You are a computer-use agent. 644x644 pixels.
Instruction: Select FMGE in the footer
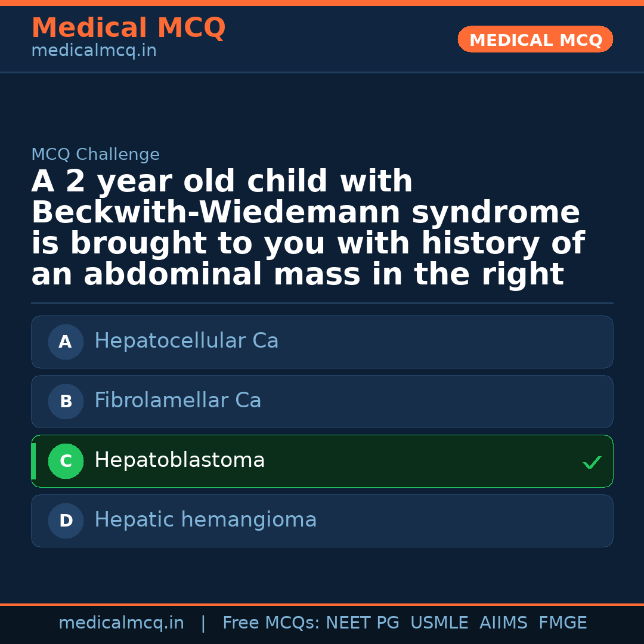562,623
